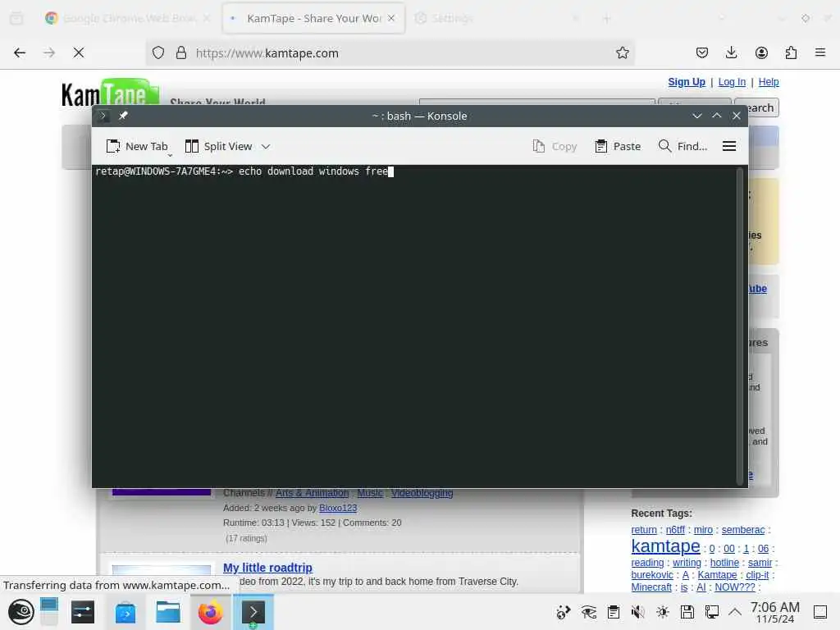Image resolution: width=840 pixels, height=630 pixels.
Task: Click the hotline tag
Action: tap(724, 563)
